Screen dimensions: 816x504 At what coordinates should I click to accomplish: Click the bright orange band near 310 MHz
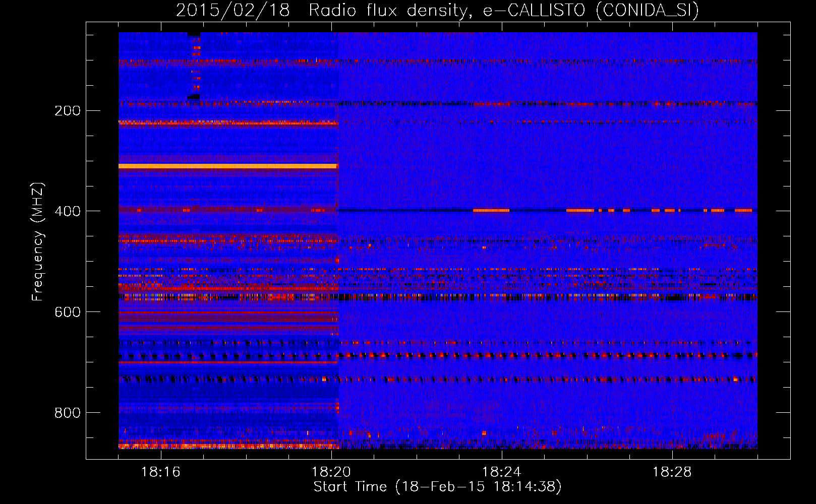[228, 166]
